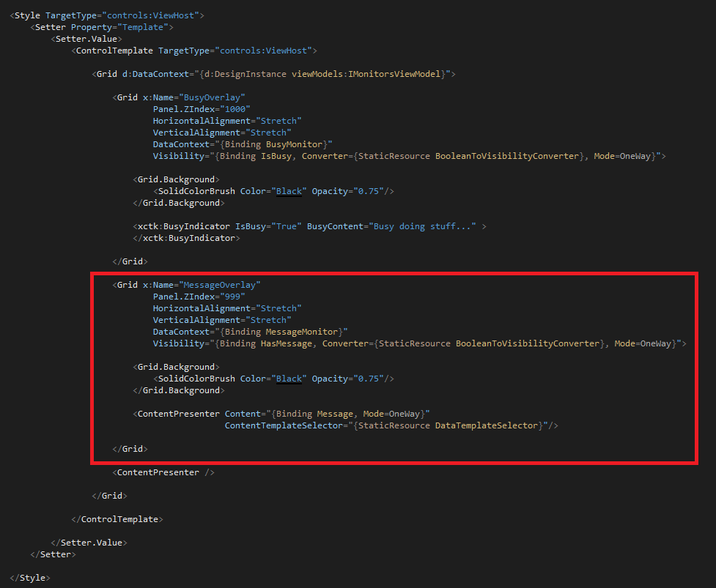The width and height of the screenshot is (716, 588).
Task: Click the closing </Style> tag
Action: click(30, 578)
